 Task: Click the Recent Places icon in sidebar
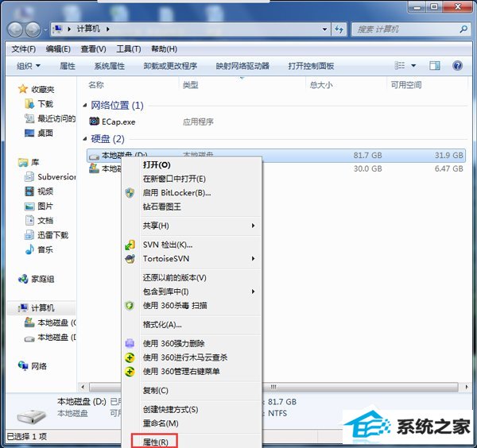(29, 118)
